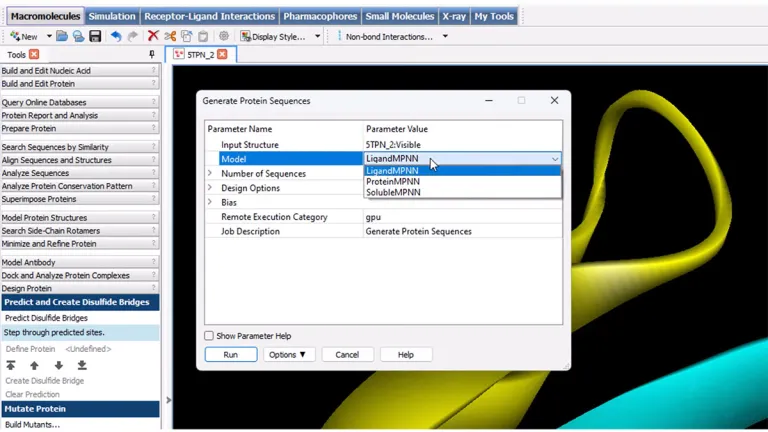Screen dimensions: 768x432
Task: Step down to next predicted site
Action: (59, 365)
